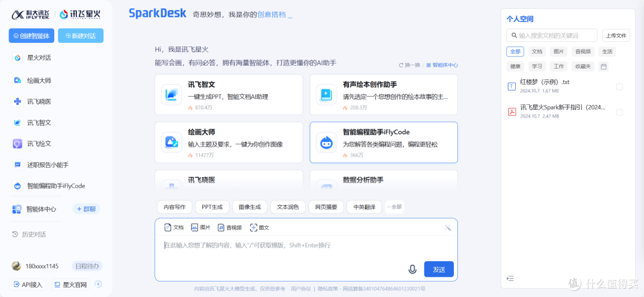Visit 星火官网

(70, 284)
